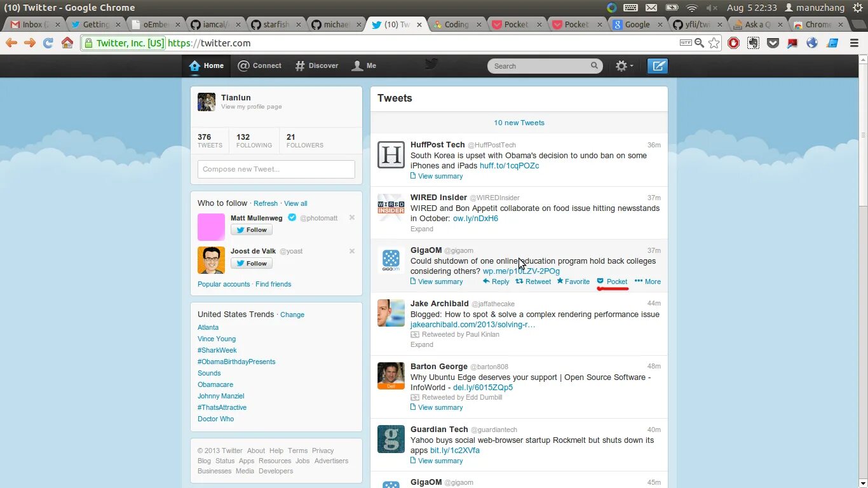868x488 pixels.
Task: Click the Twitter bird logo in the navbar
Action: [431, 64]
